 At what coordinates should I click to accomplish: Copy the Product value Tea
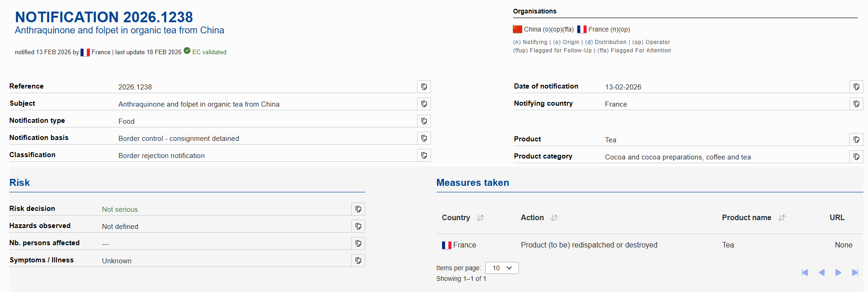click(x=856, y=140)
